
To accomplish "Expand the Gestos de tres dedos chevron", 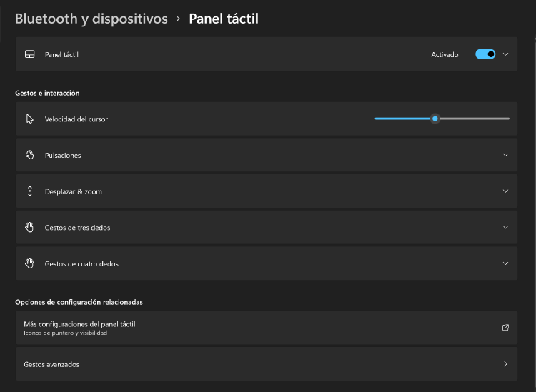I will [x=505, y=228].
